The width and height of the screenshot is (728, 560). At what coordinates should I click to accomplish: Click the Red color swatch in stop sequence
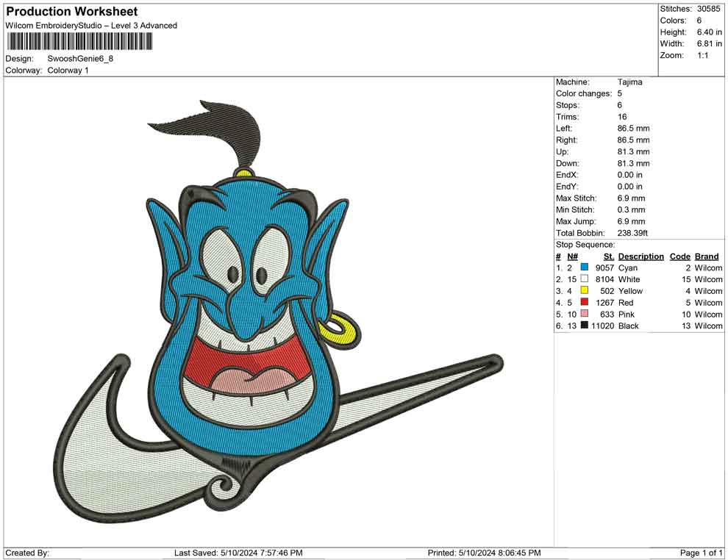point(585,302)
